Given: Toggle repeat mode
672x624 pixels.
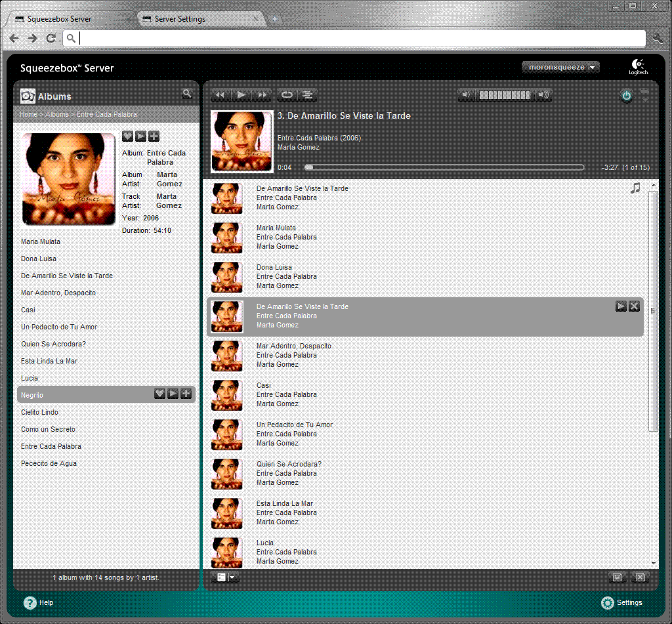Looking at the screenshot, I should (287, 95).
